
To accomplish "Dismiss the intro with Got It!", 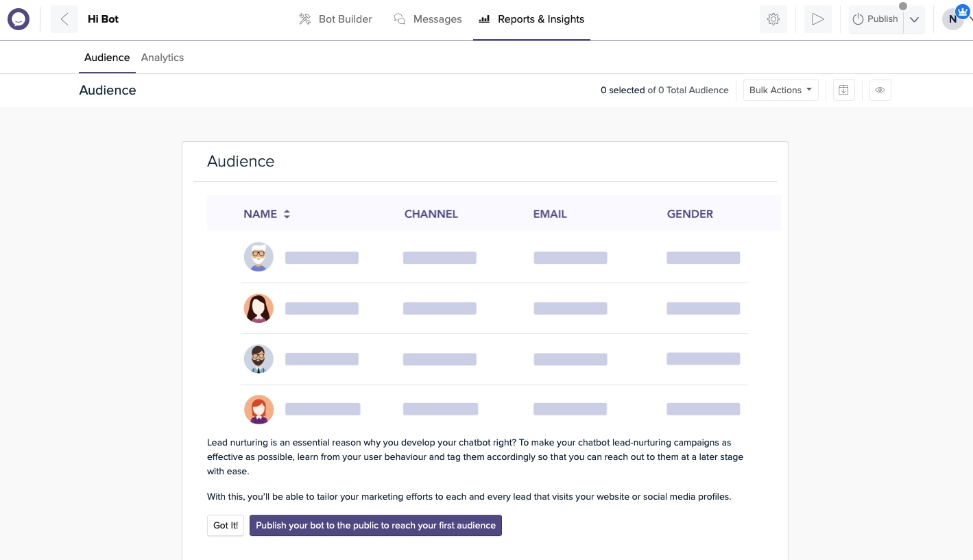I will [226, 526].
